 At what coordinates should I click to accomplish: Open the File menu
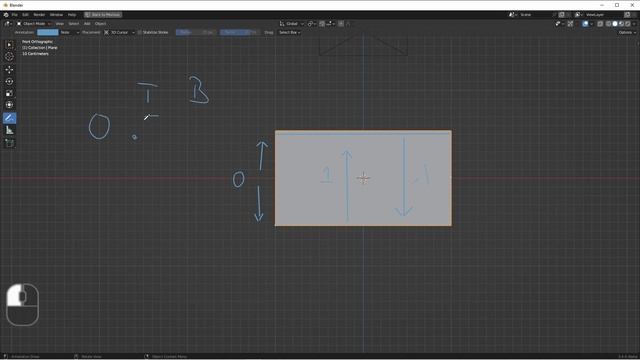pyautogui.click(x=15, y=15)
